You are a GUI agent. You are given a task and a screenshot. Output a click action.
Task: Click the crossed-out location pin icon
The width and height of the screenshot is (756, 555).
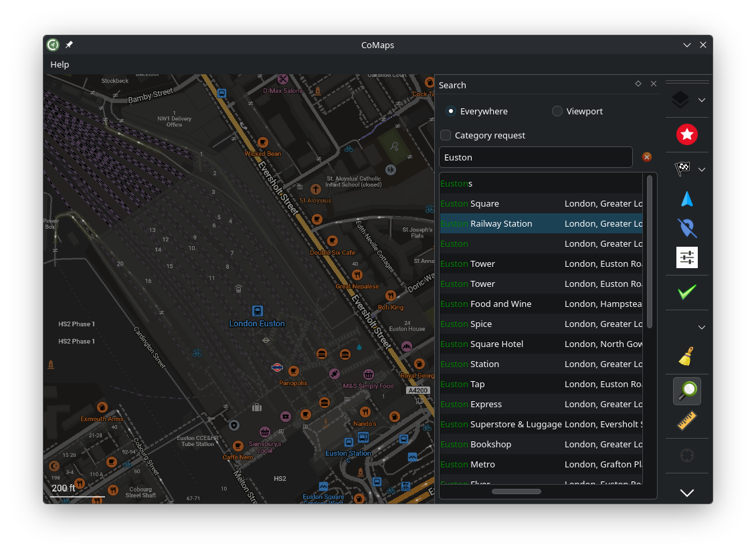(686, 227)
